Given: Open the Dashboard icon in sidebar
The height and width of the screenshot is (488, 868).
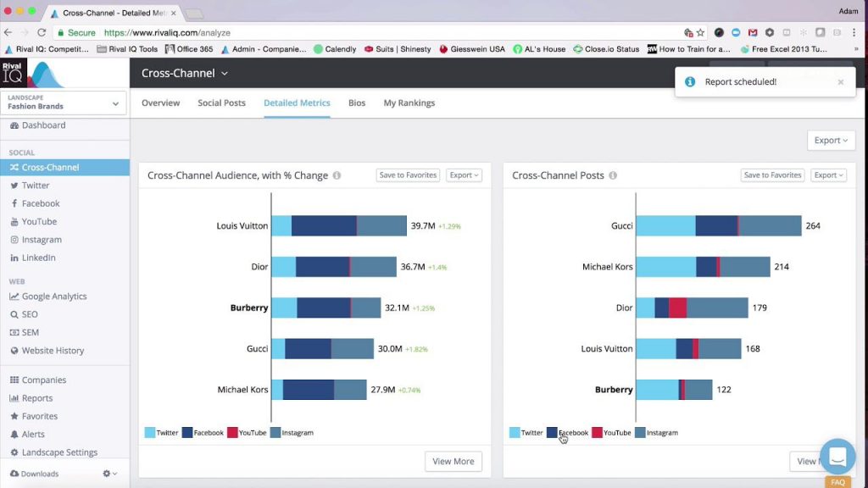Looking at the screenshot, I should pos(14,125).
